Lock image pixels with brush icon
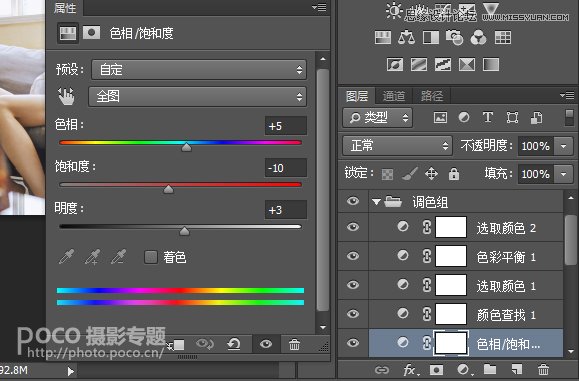The height and width of the screenshot is (381, 579). click(410, 174)
